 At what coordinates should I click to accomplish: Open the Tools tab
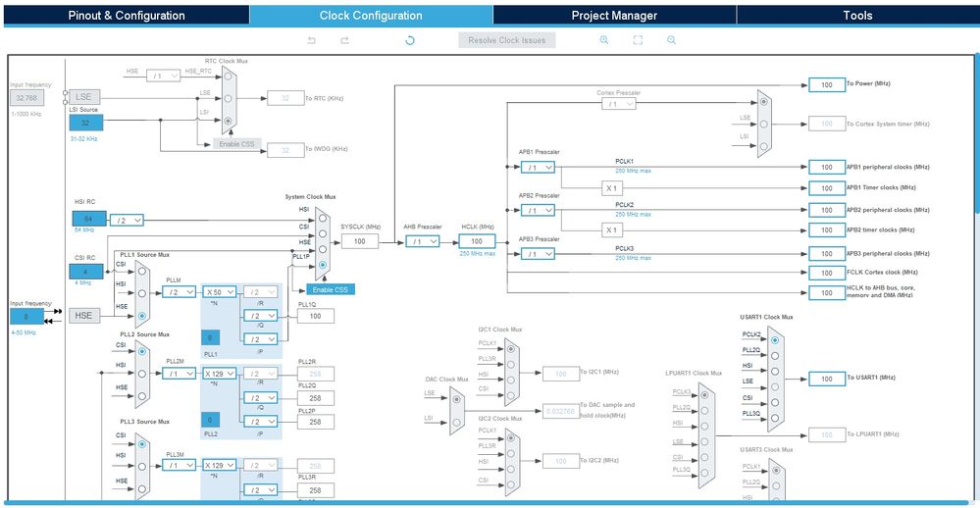857,16
